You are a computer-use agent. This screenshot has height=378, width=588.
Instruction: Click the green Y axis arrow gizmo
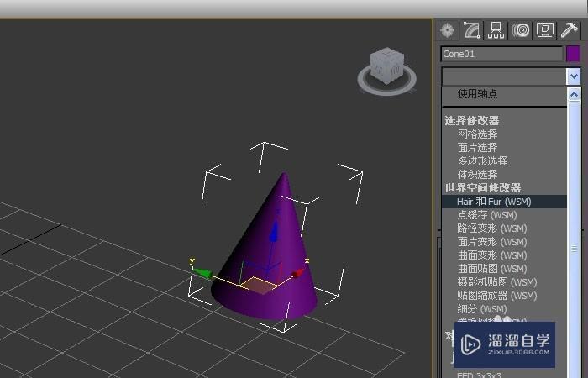pyautogui.click(x=203, y=273)
